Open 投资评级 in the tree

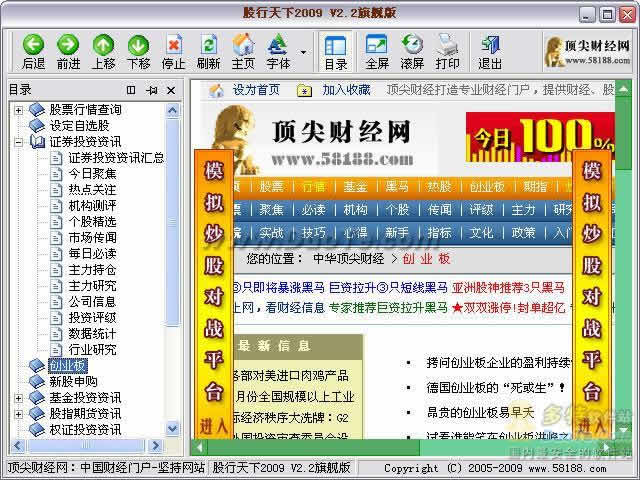[92, 318]
